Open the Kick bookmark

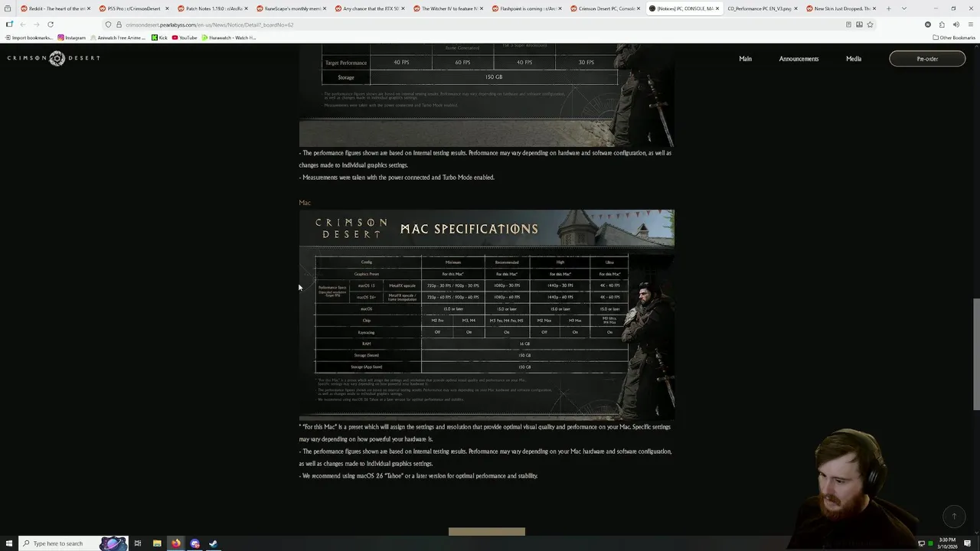[x=160, y=37]
